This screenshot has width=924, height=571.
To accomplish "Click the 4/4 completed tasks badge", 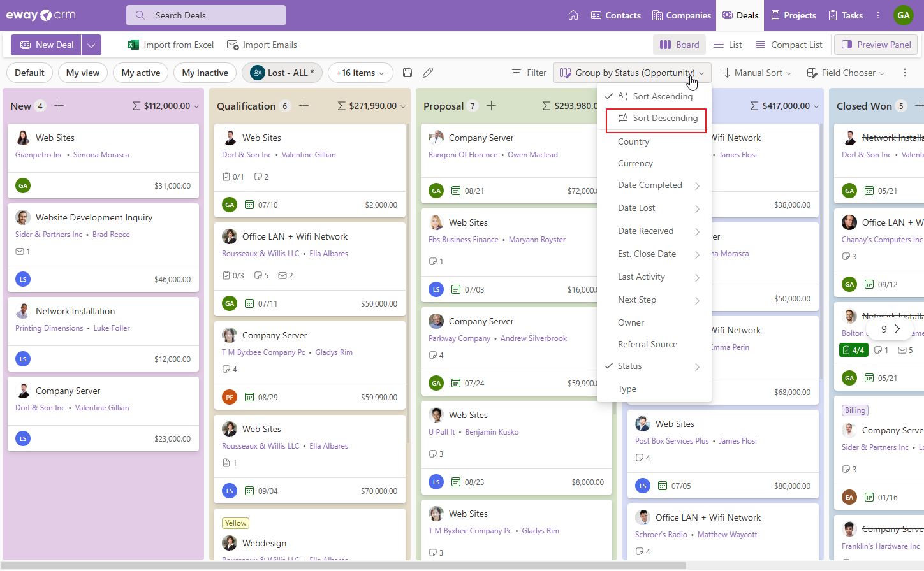I will pyautogui.click(x=854, y=350).
